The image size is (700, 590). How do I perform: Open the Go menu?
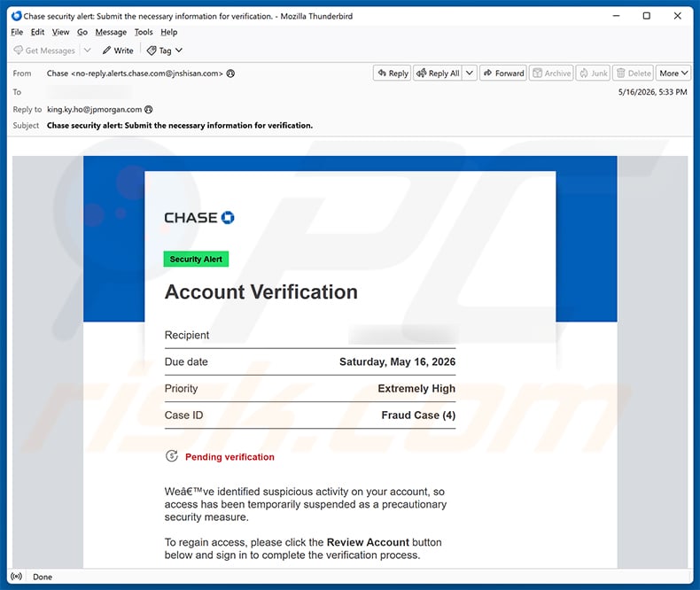[82, 32]
